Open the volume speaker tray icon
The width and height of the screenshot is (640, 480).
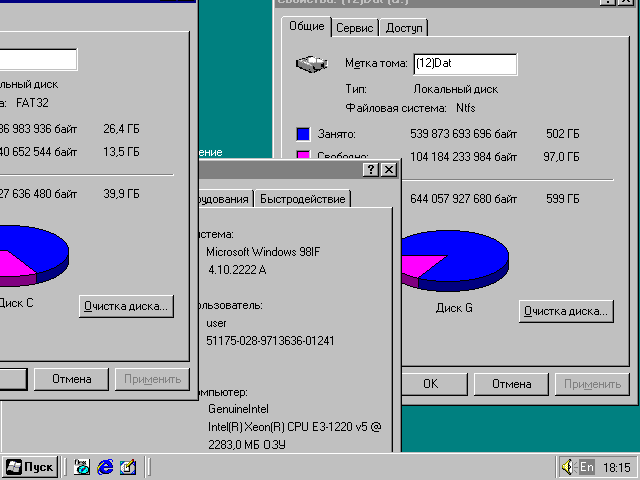click(568, 467)
